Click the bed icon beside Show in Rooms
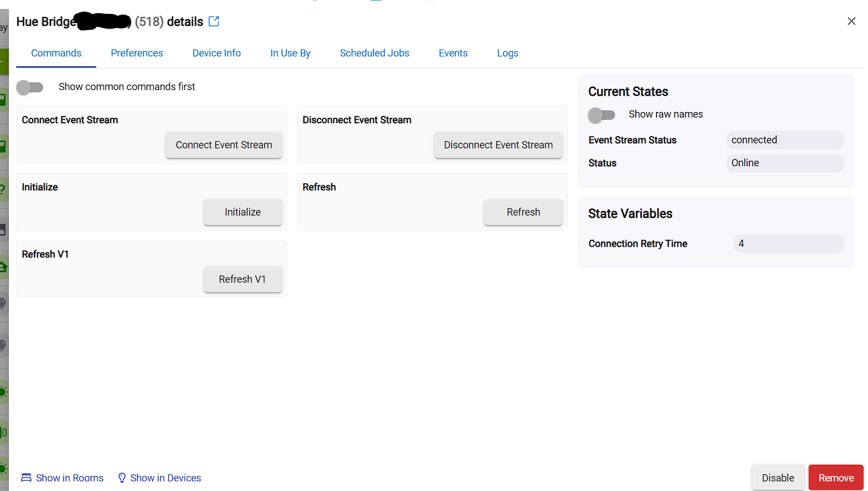The image size is (868, 491). [x=26, y=478]
